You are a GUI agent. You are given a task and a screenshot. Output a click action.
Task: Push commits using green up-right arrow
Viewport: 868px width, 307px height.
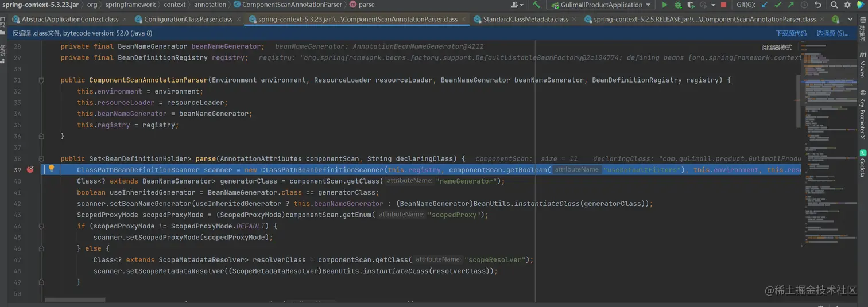pyautogui.click(x=790, y=5)
